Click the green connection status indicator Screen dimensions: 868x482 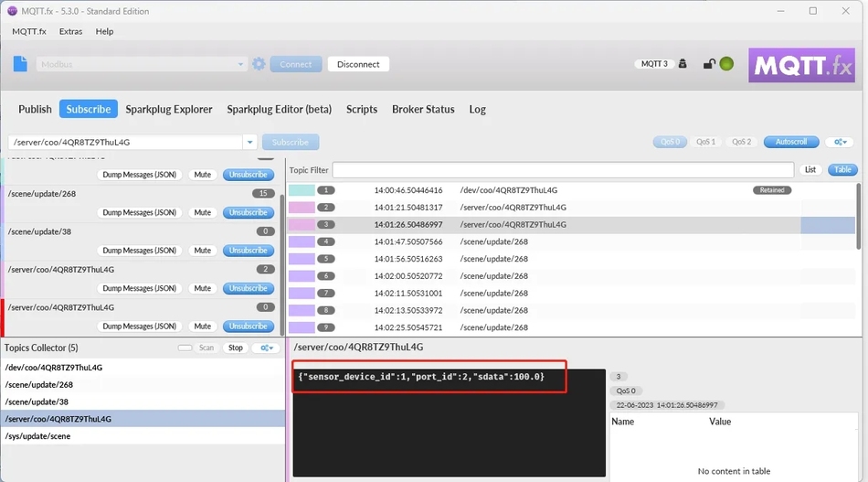coord(726,64)
